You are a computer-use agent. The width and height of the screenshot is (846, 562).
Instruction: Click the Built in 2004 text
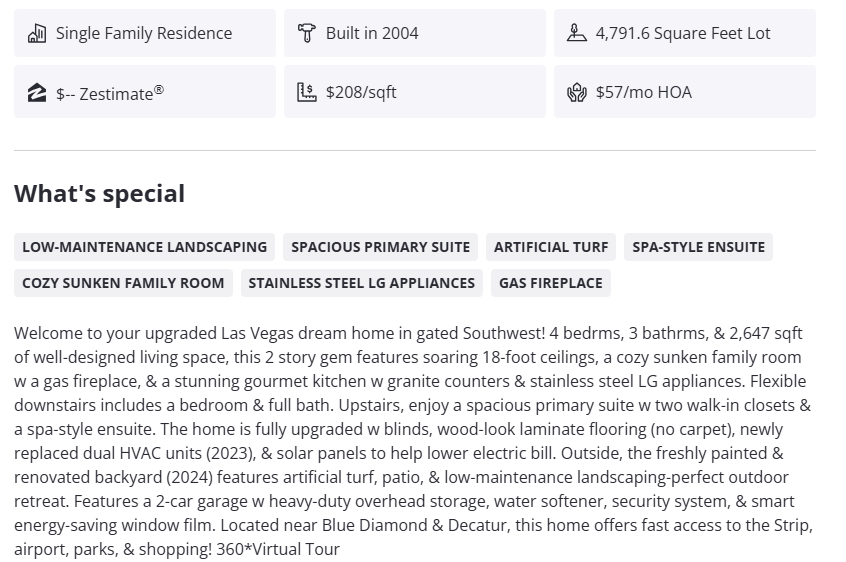tap(372, 33)
